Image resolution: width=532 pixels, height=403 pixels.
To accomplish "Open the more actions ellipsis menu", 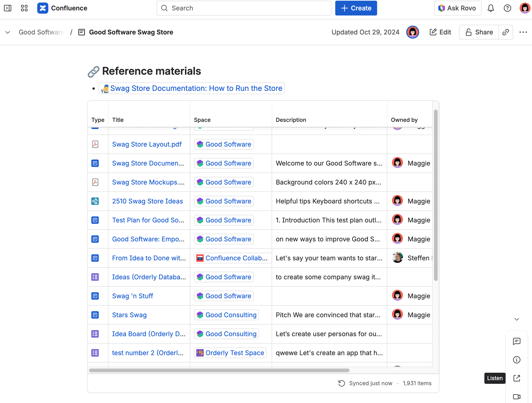I will coord(523,32).
